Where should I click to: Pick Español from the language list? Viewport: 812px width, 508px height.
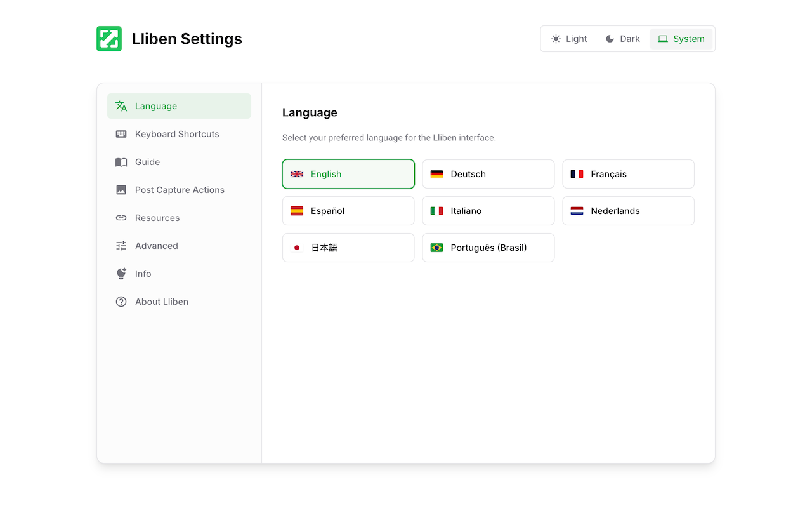(x=348, y=211)
